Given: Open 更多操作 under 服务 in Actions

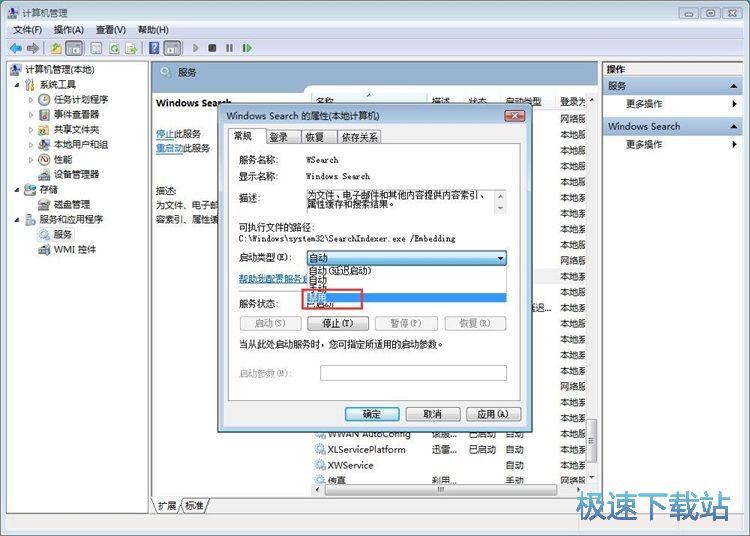Looking at the screenshot, I should pos(644,104).
